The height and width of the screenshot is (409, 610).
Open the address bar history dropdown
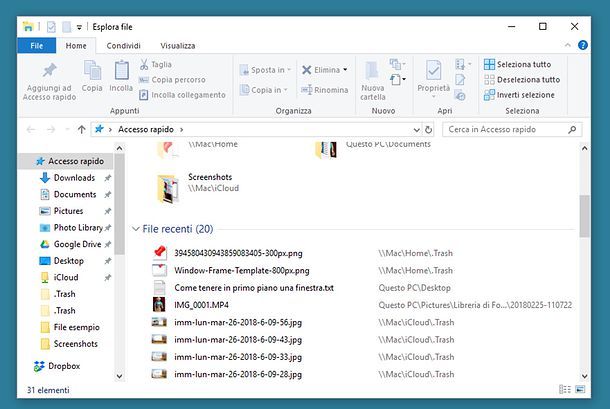(416, 130)
